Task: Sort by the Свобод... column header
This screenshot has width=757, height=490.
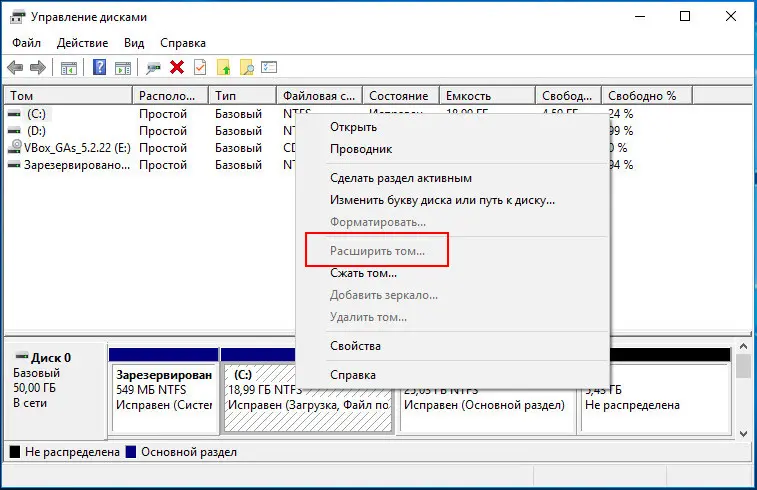Action: point(568,96)
